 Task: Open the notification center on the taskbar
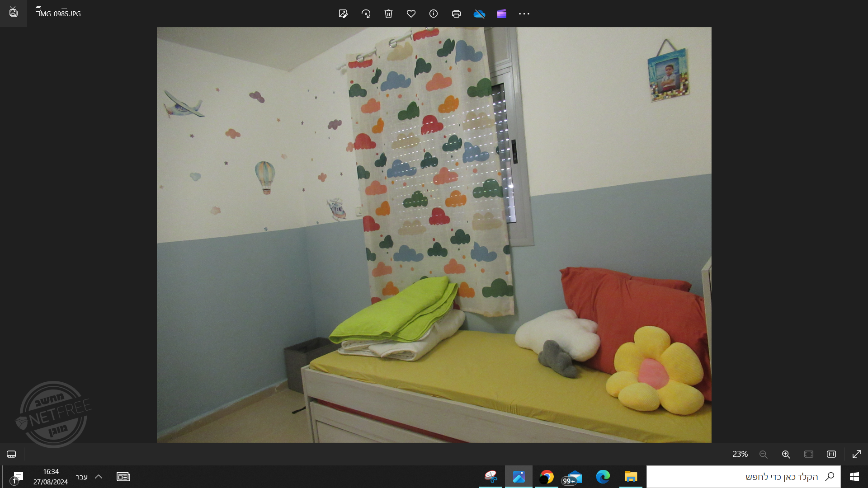click(x=18, y=477)
